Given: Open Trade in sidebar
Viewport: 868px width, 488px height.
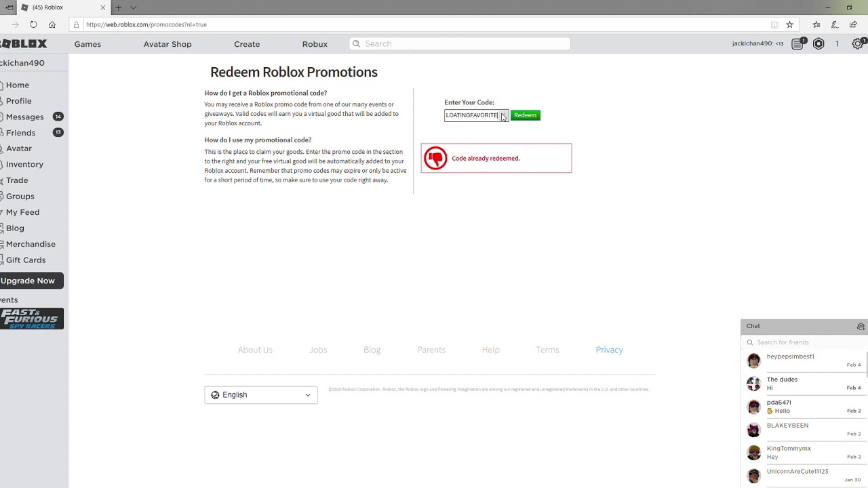Looking at the screenshot, I should click(x=17, y=180).
